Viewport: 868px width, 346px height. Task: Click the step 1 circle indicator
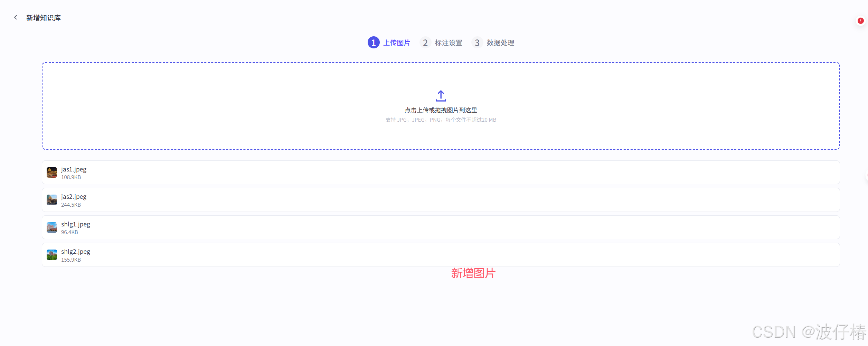point(373,43)
